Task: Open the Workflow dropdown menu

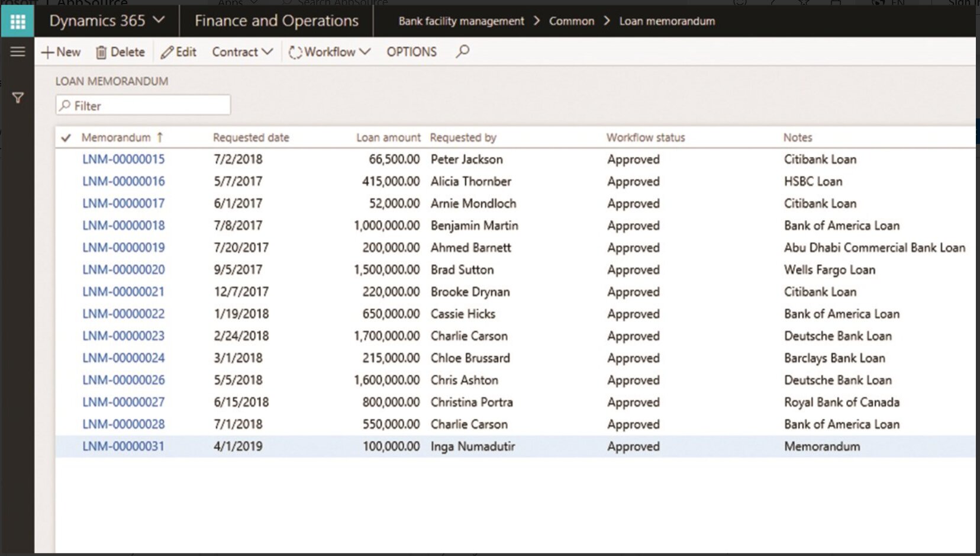Action: coord(330,52)
